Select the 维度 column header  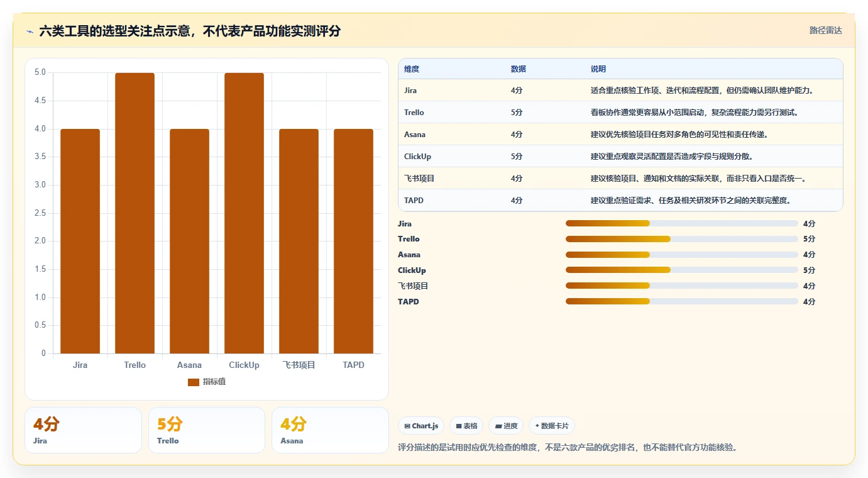coord(412,69)
